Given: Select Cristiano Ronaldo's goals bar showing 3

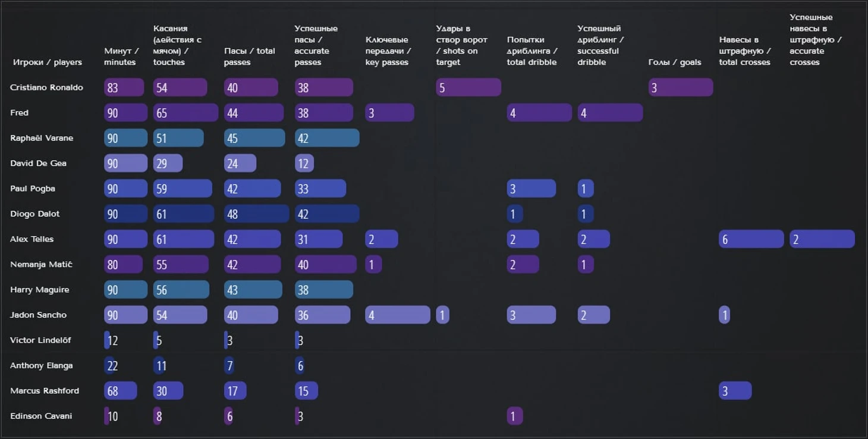Looking at the screenshot, I should tap(681, 87).
